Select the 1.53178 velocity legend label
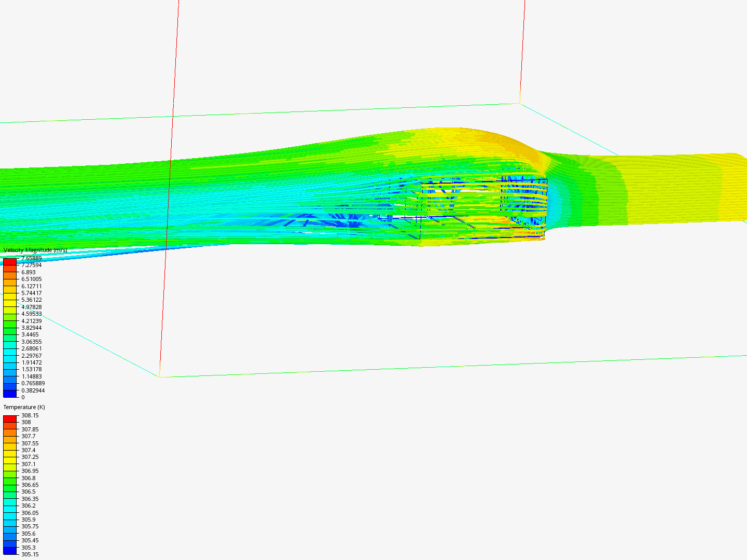 [31, 370]
